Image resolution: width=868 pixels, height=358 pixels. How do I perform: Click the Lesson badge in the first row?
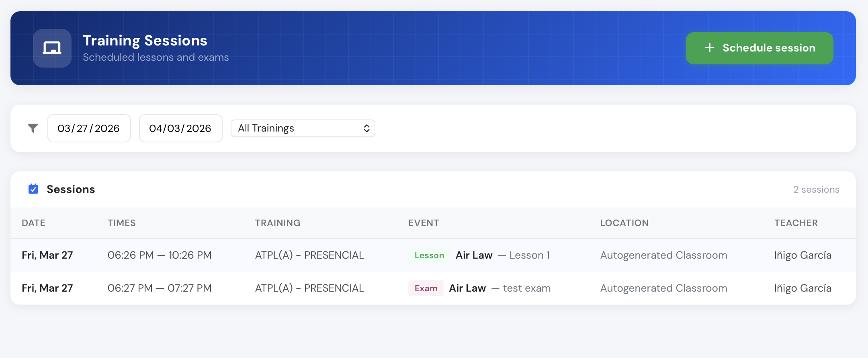click(x=429, y=255)
